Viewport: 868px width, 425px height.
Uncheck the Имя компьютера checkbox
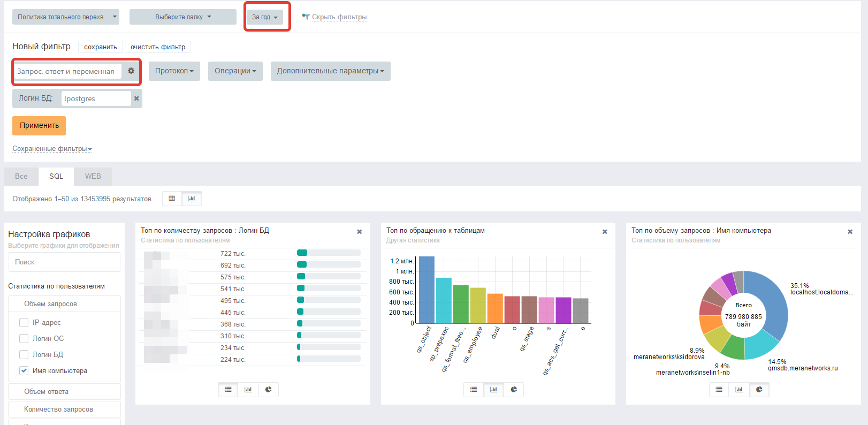click(x=24, y=370)
